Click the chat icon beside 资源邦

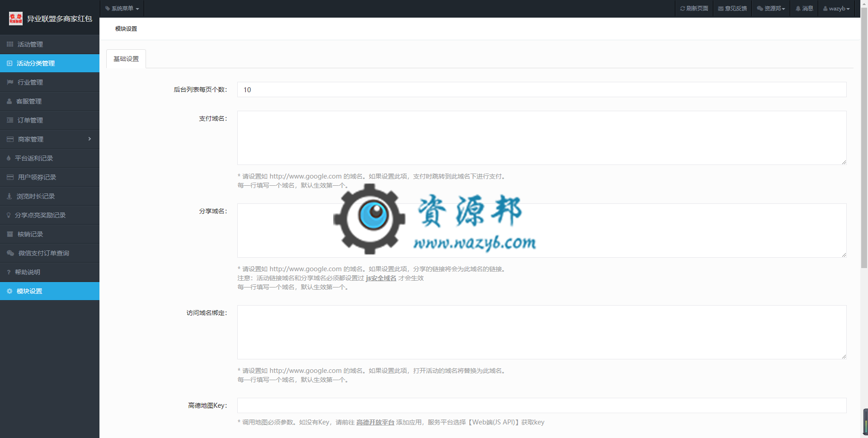pyautogui.click(x=760, y=9)
